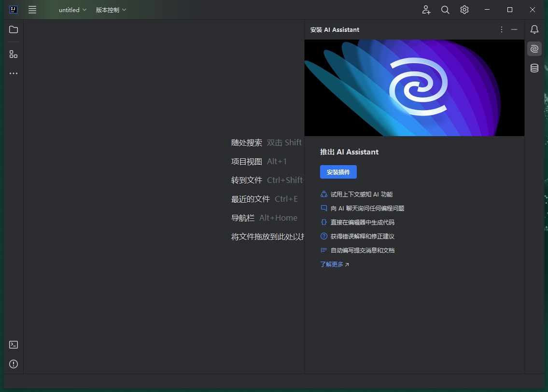The image size is (548, 392).
Task: Open the Database tool window icon
Action: coord(534,68)
